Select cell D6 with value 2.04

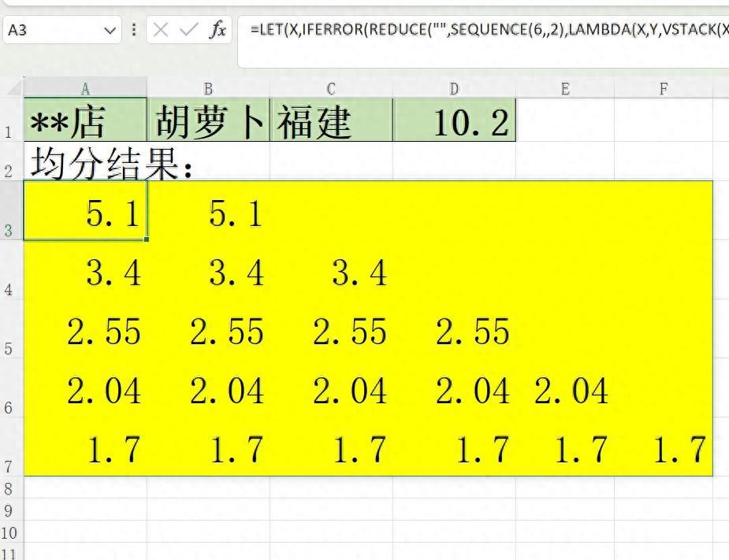click(454, 388)
